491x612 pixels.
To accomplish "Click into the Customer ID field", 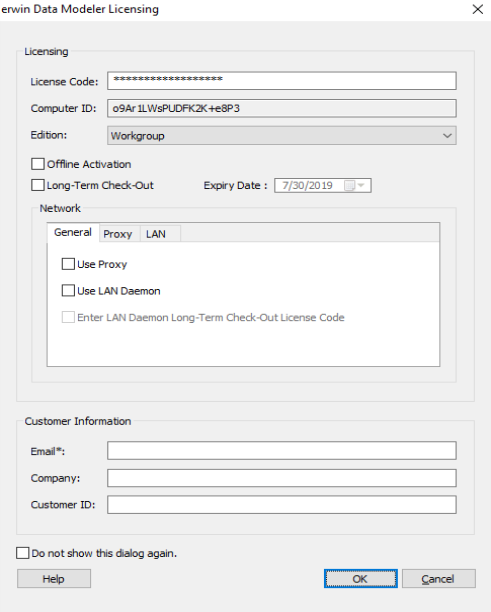I will [282, 505].
